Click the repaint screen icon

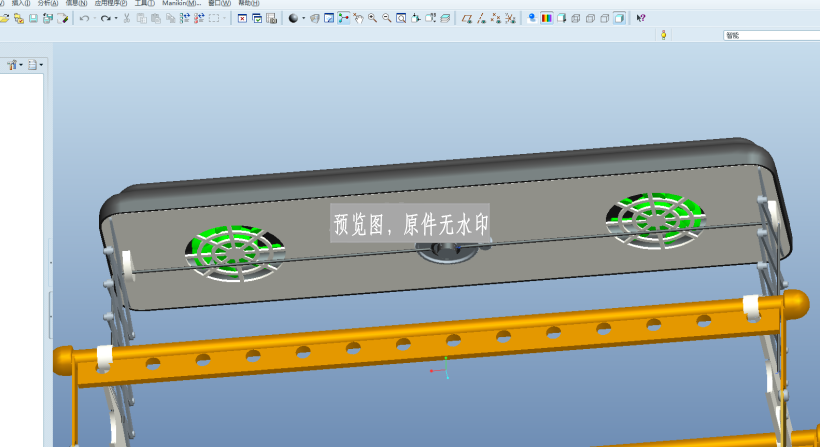(329, 18)
